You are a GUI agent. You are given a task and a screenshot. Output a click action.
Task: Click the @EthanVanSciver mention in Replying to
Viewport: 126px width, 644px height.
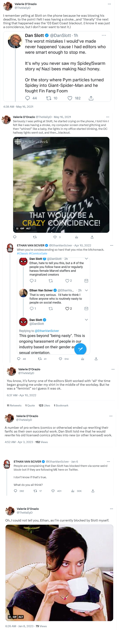47,331
